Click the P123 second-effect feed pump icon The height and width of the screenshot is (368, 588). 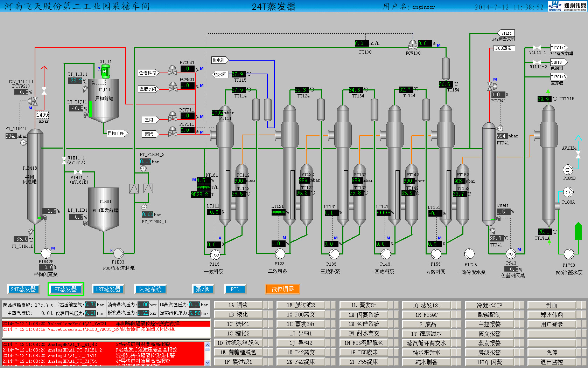pyautogui.click(x=280, y=253)
